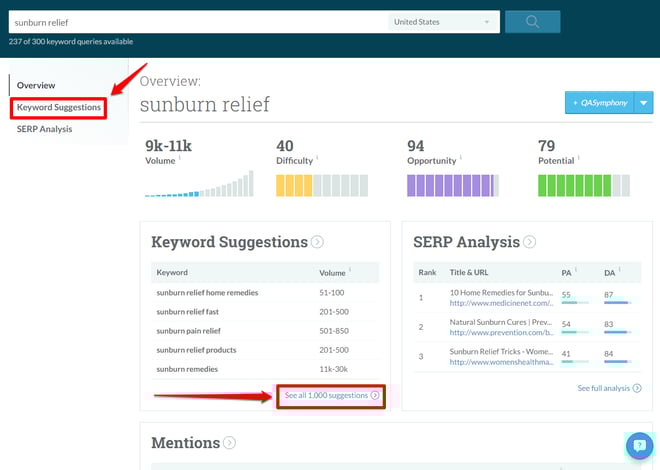Click the Title & URL column header
660x470 pixels.
click(x=468, y=273)
